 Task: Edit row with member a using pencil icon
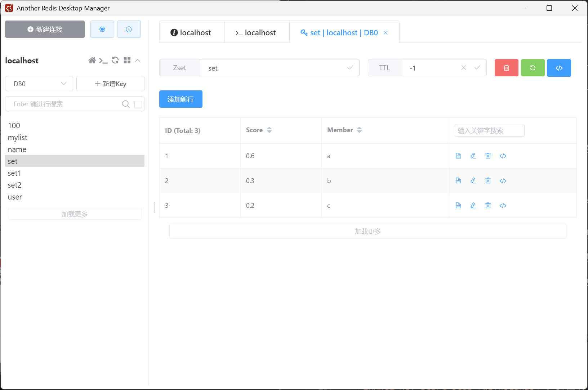click(x=473, y=156)
